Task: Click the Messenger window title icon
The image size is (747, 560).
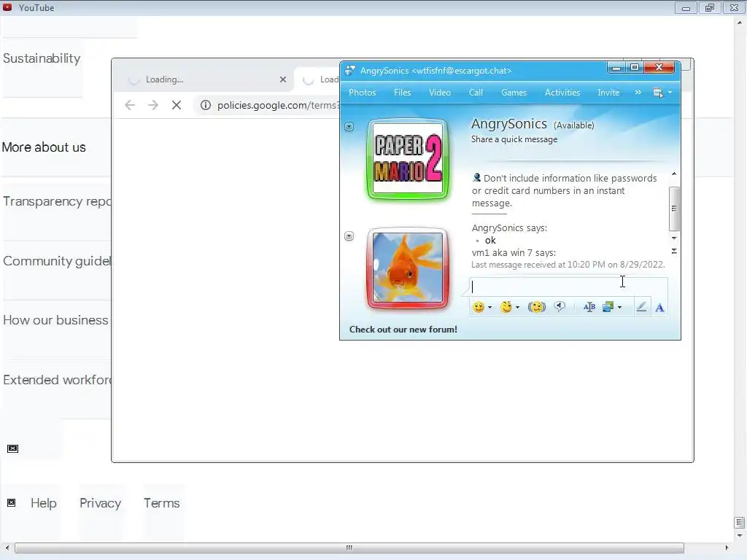Action: coord(350,71)
